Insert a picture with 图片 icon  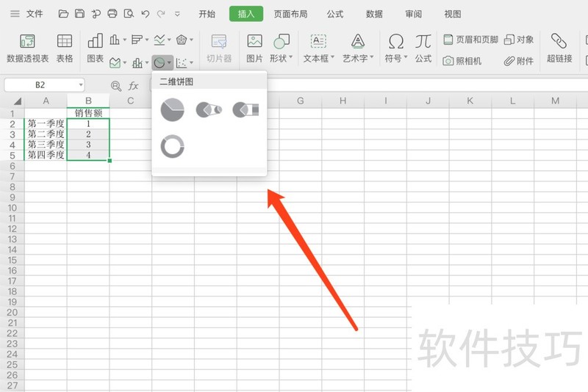coord(254,48)
